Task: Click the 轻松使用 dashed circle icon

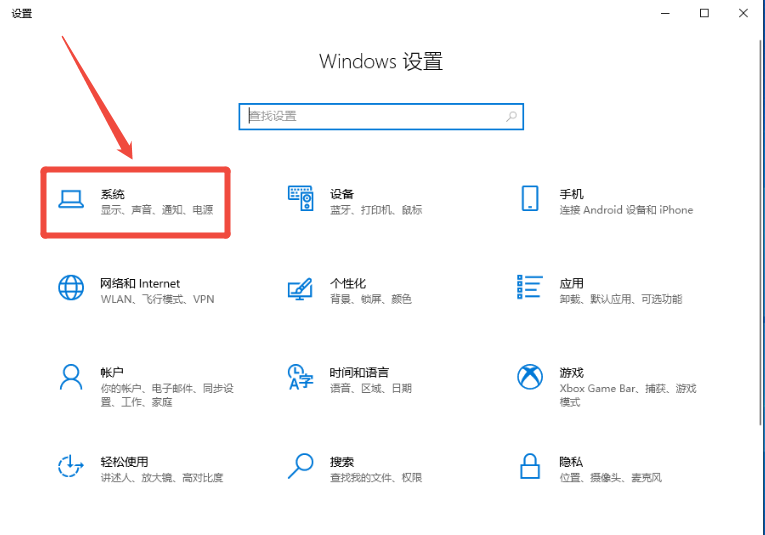Action: (x=71, y=466)
